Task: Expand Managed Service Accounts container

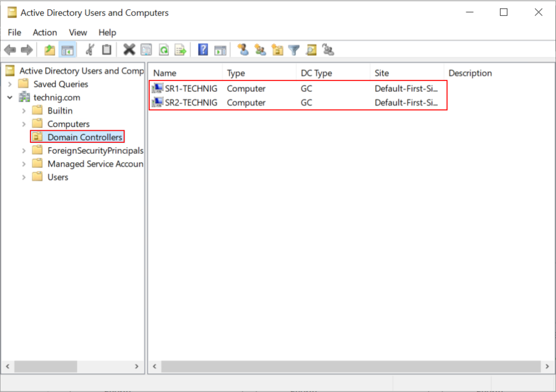Action: click(x=24, y=164)
